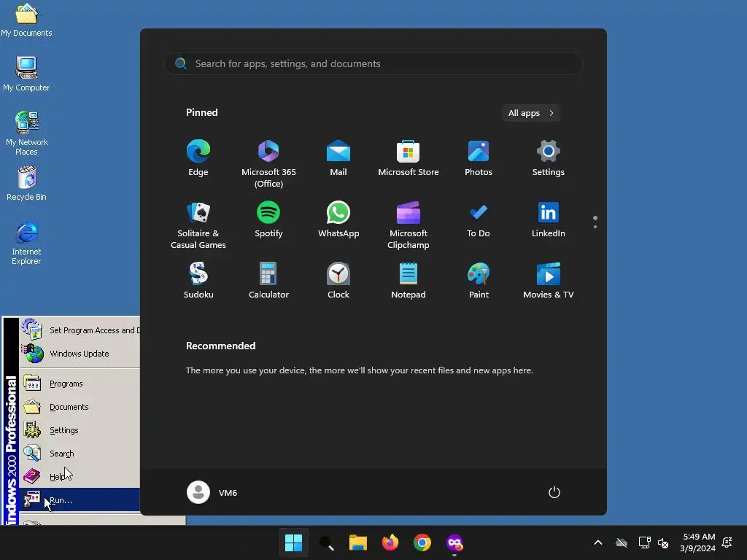Open the Mail app
The image size is (747, 560).
pos(338,158)
